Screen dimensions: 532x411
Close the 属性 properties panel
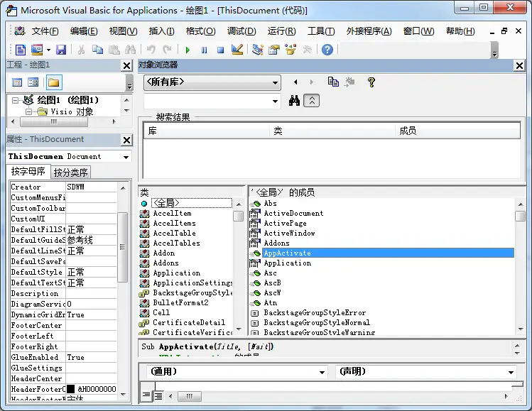click(x=126, y=140)
